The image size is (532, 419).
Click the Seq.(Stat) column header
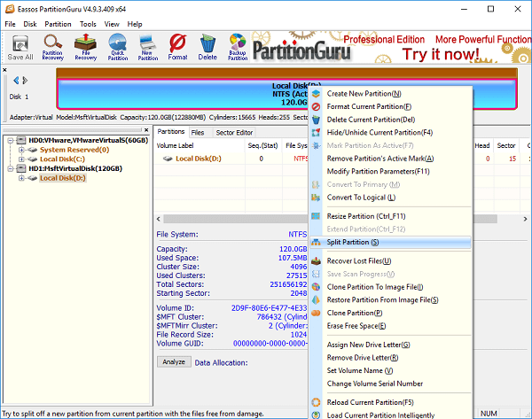[x=263, y=146]
